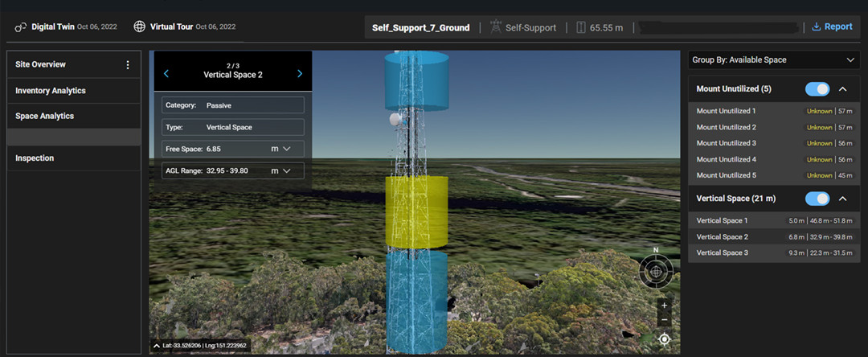Click the Report link

pos(832,27)
